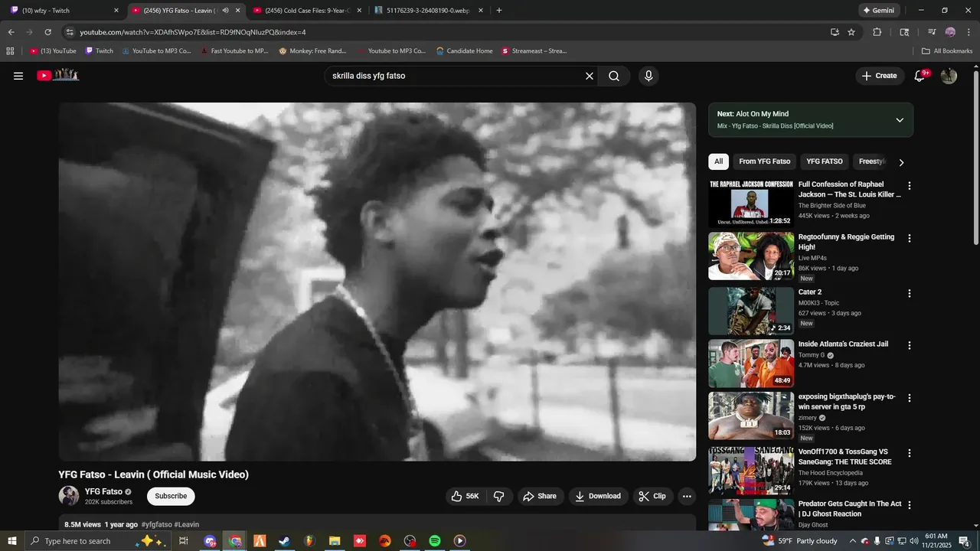Open the #yfgfatso hashtag link
980x551 pixels.
tap(156, 525)
